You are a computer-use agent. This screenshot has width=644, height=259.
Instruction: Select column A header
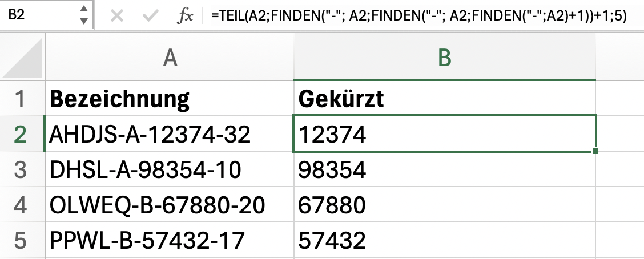pos(170,58)
